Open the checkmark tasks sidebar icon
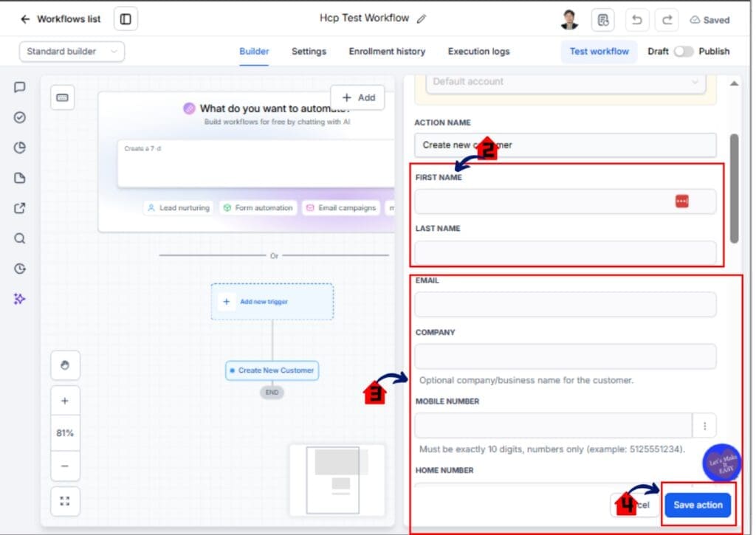This screenshot has width=756, height=535. click(x=20, y=117)
